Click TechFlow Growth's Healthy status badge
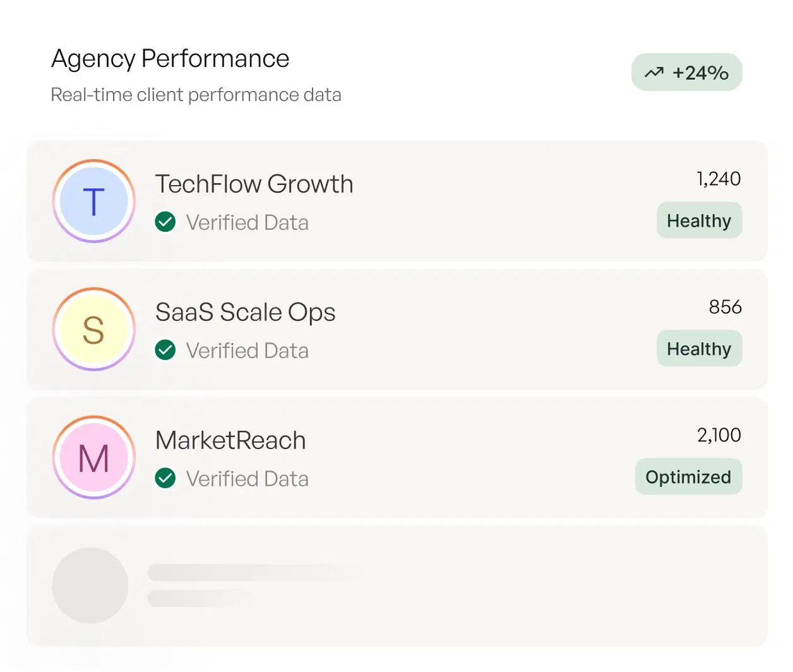This screenshot has width=793, height=672. tap(699, 220)
